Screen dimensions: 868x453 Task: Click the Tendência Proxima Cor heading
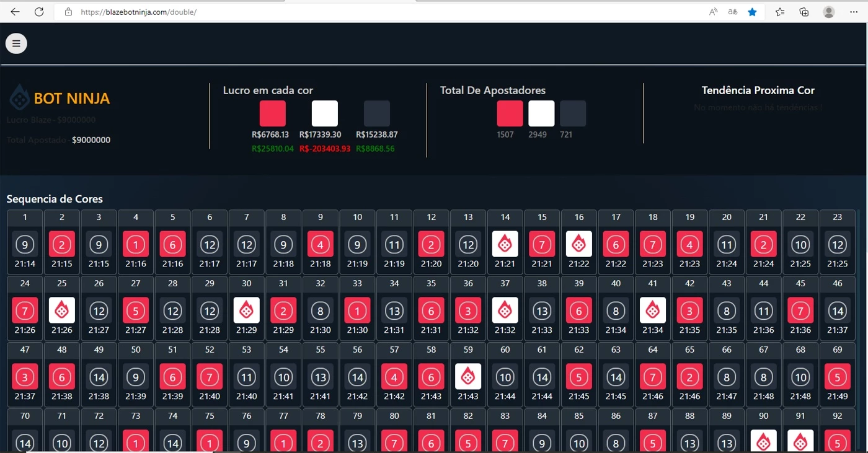tap(758, 90)
